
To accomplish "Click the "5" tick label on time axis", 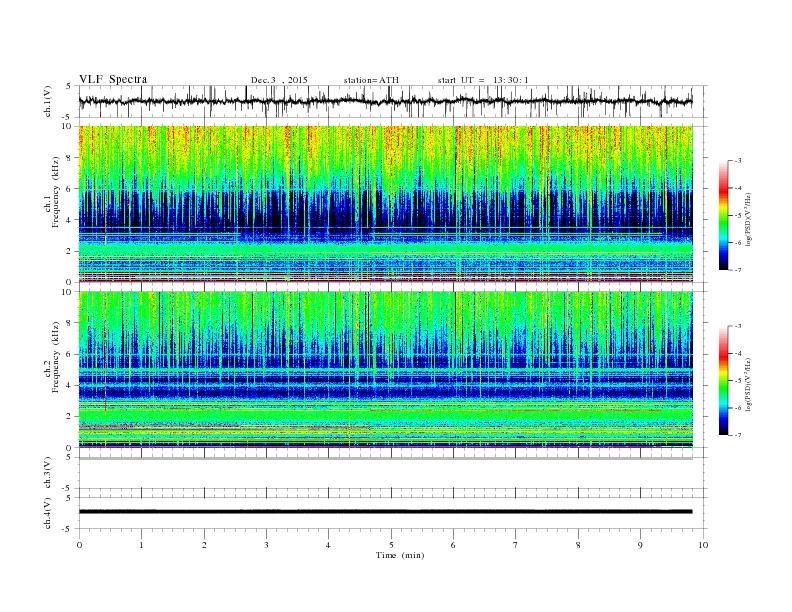I will click(x=391, y=545).
